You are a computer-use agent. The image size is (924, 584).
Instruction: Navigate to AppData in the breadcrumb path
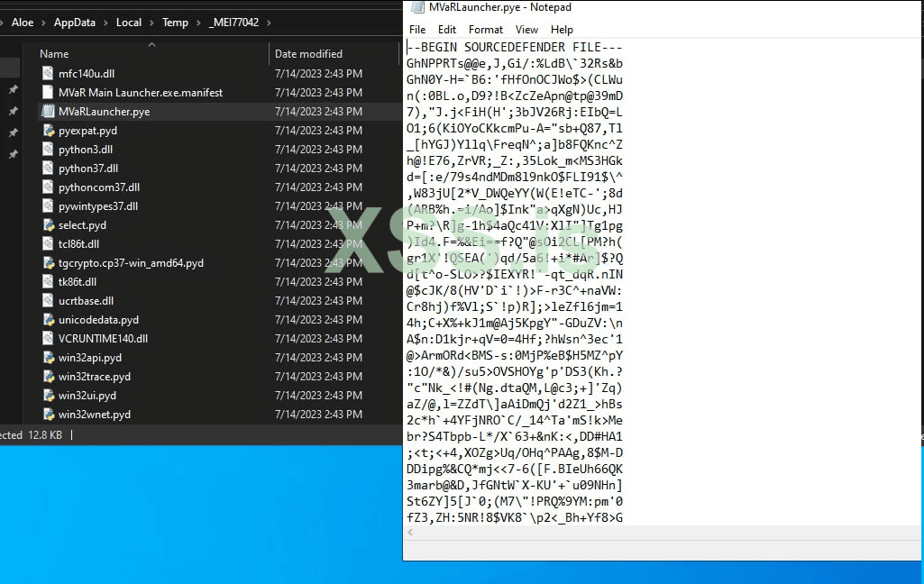pyautogui.click(x=74, y=23)
